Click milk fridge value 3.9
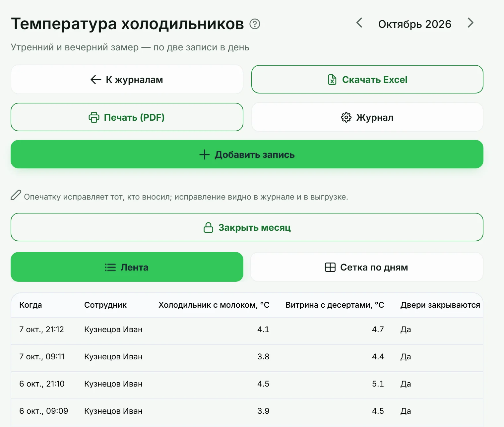504x427 pixels. click(x=263, y=411)
